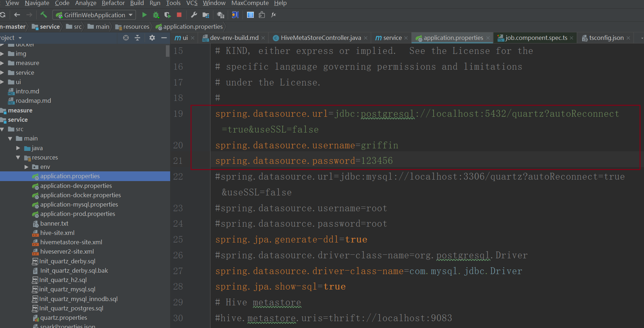
Task: Click the fx function icon
Action: tap(273, 15)
